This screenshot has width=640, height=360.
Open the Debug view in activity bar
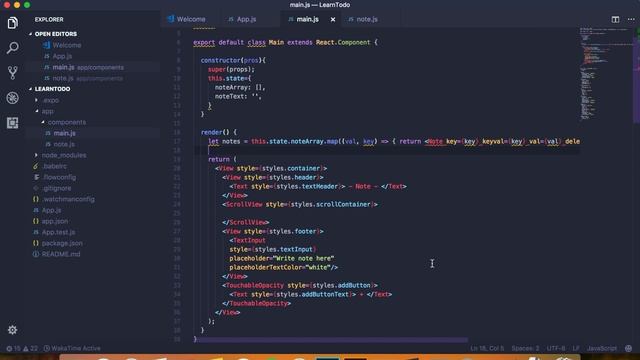click(13, 98)
